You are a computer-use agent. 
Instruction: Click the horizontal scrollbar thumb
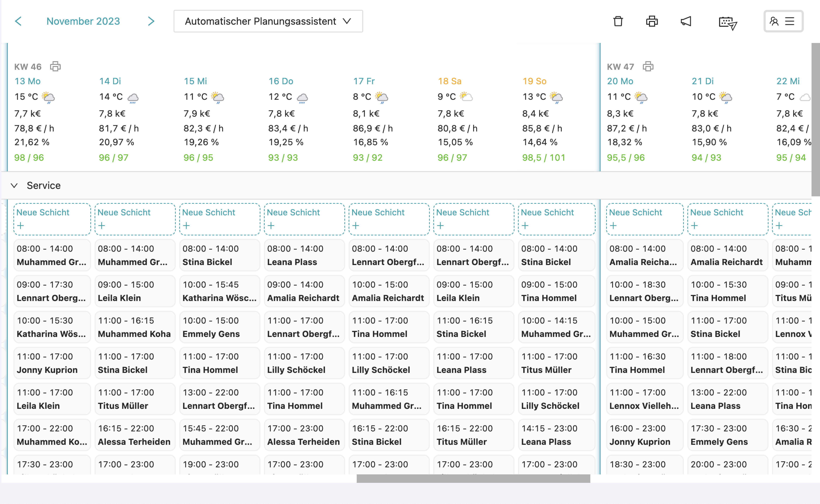point(473,478)
